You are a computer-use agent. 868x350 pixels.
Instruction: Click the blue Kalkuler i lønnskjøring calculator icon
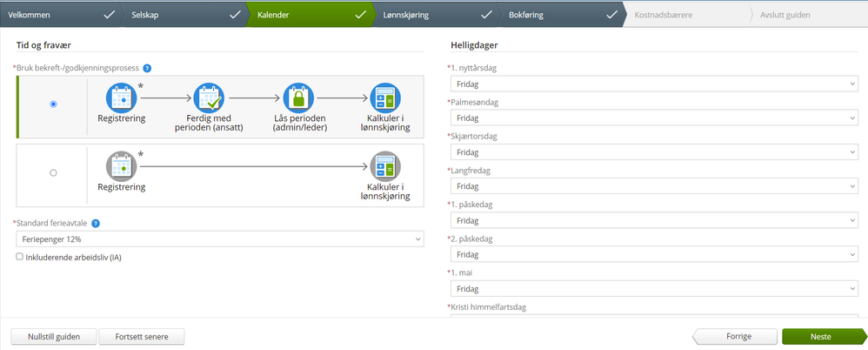click(385, 98)
